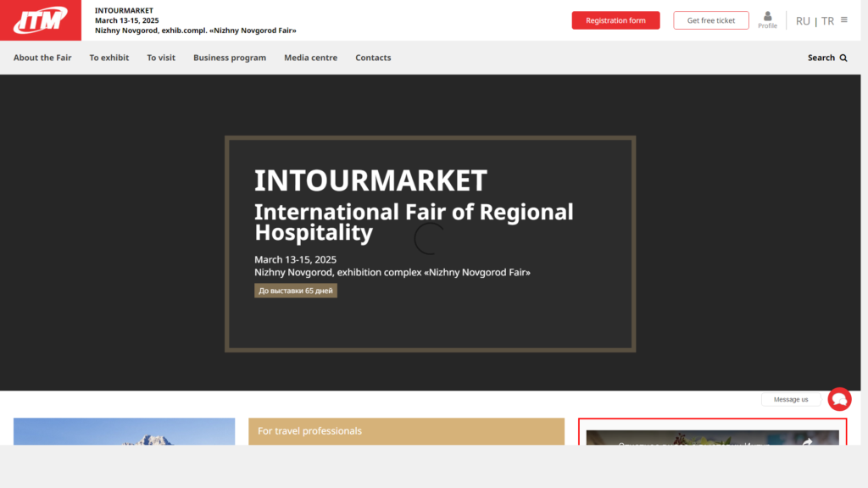Click the video thumbnail preview

tap(712, 438)
